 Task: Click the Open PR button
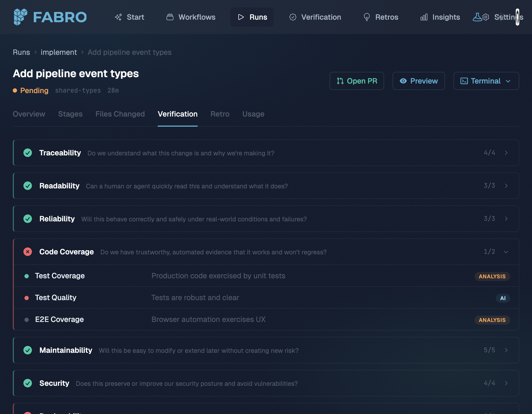(357, 81)
